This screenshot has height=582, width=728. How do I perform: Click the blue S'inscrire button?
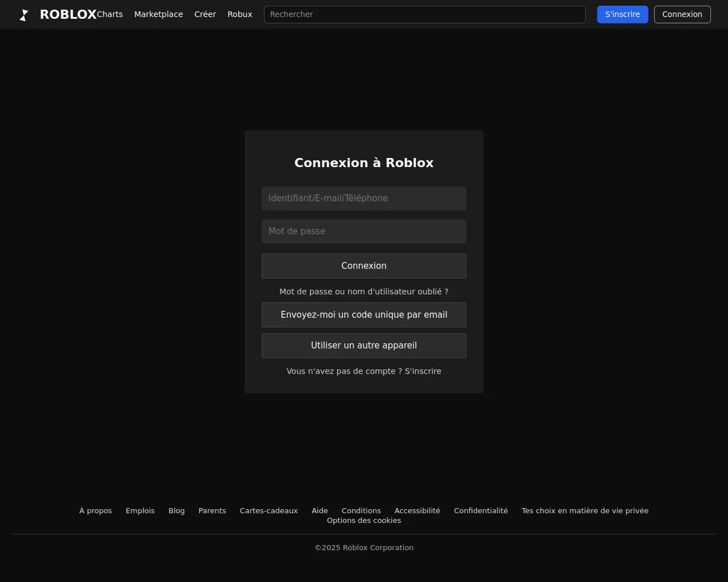(623, 14)
